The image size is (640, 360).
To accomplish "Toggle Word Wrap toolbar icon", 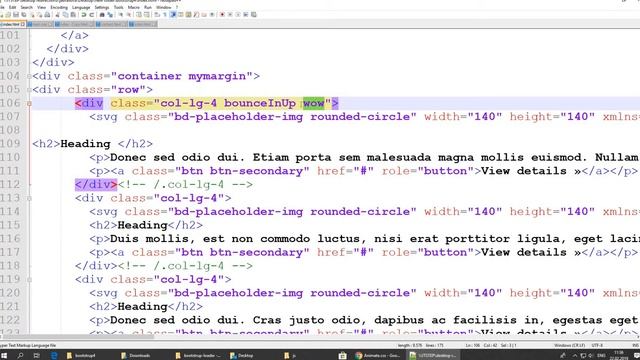I will (157, 15).
